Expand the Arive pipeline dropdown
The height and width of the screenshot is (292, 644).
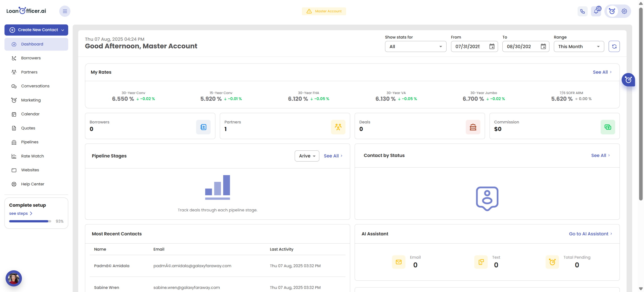[x=307, y=156]
